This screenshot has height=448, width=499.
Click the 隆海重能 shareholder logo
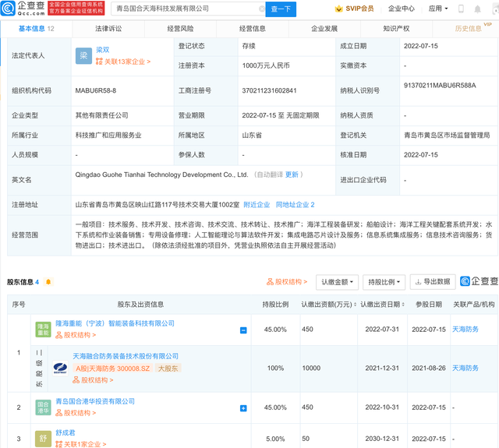(42, 330)
